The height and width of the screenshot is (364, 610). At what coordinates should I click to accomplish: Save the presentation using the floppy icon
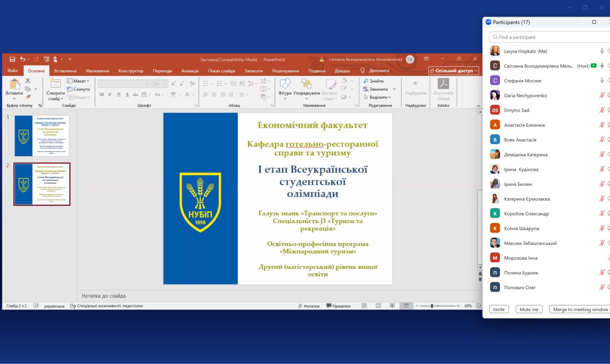(12, 59)
